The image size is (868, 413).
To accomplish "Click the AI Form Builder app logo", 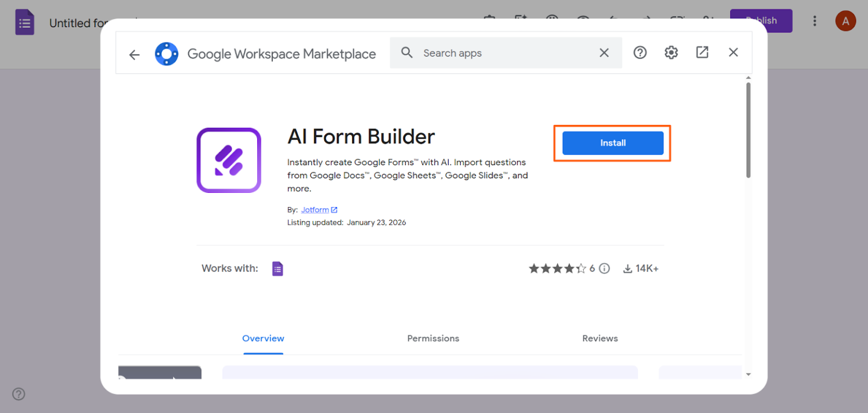I will (229, 160).
